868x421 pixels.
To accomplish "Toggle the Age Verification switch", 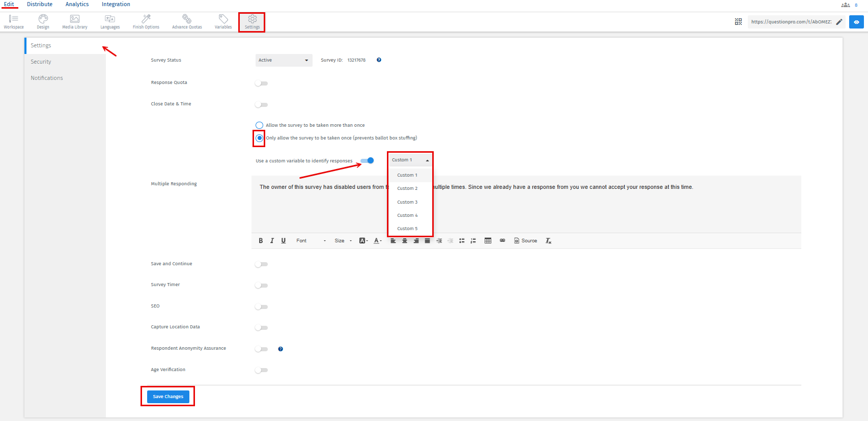I will [261, 370].
